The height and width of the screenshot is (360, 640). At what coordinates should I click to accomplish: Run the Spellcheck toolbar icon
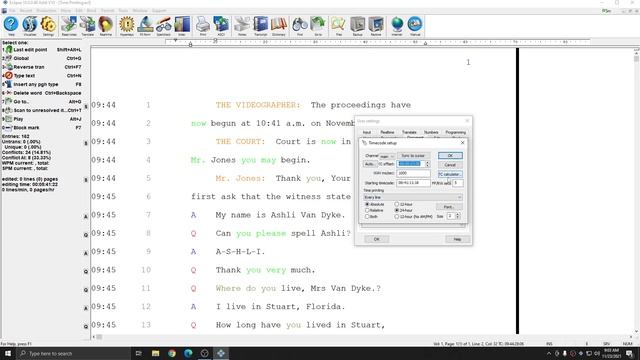point(163,25)
